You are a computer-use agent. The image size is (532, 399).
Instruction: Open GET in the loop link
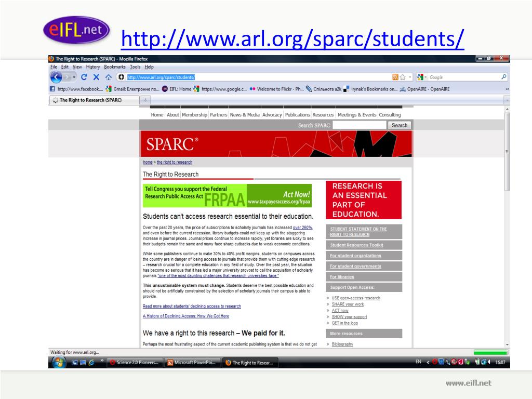click(x=345, y=323)
